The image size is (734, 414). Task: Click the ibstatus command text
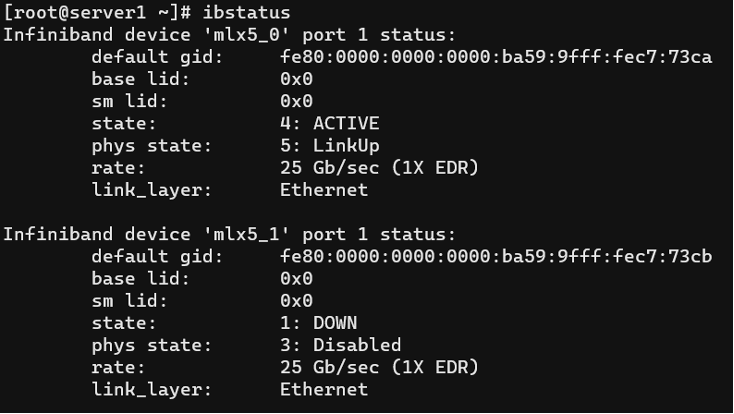click(x=246, y=12)
